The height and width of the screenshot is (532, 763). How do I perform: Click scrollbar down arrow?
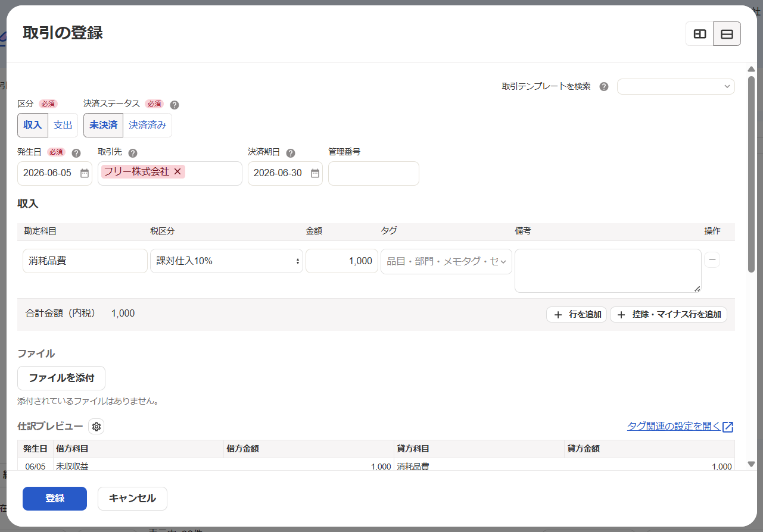[751, 464]
